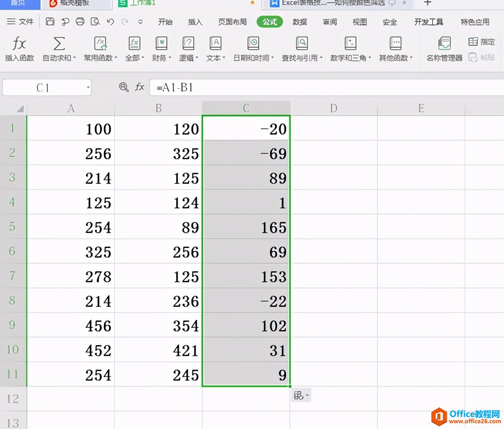
Task: Click the Insert Function (插入函数) icon
Action: [19, 44]
